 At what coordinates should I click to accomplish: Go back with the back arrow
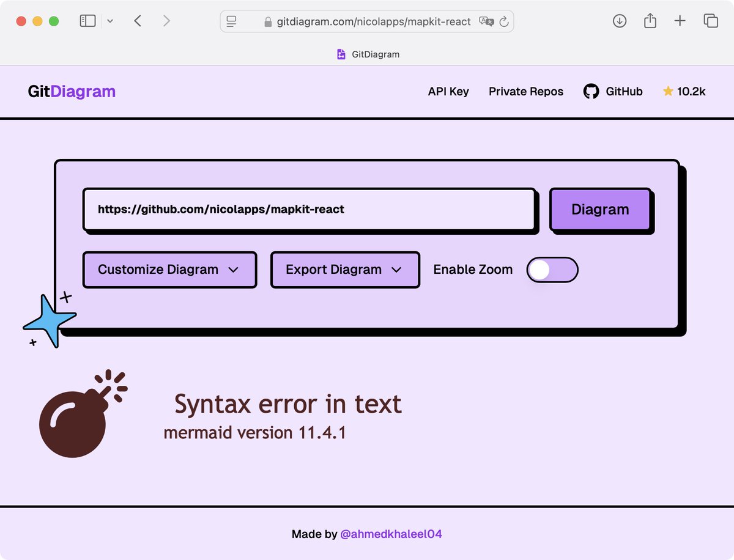pyautogui.click(x=138, y=21)
